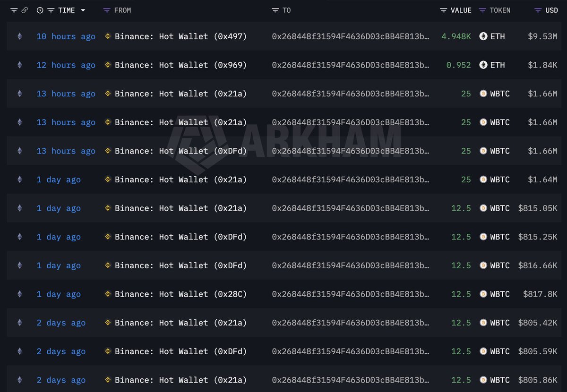
Task: Click the chain link icon in the header
Action: pyautogui.click(x=25, y=10)
